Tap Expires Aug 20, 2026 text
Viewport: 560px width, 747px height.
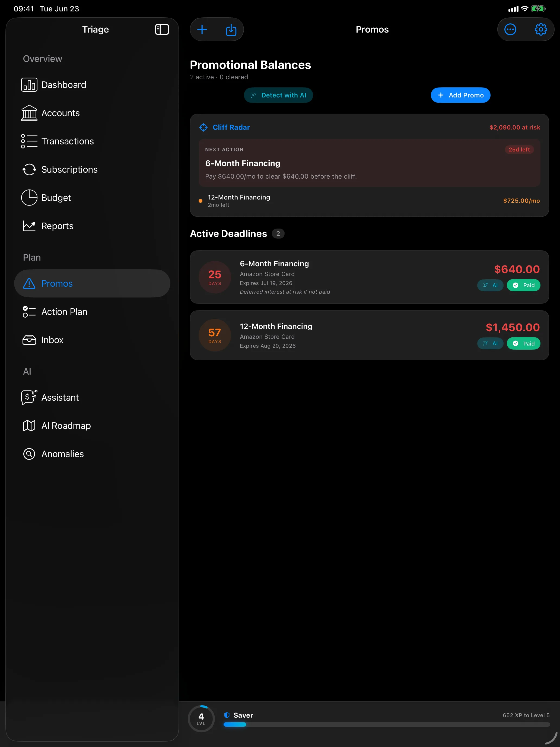click(x=268, y=346)
